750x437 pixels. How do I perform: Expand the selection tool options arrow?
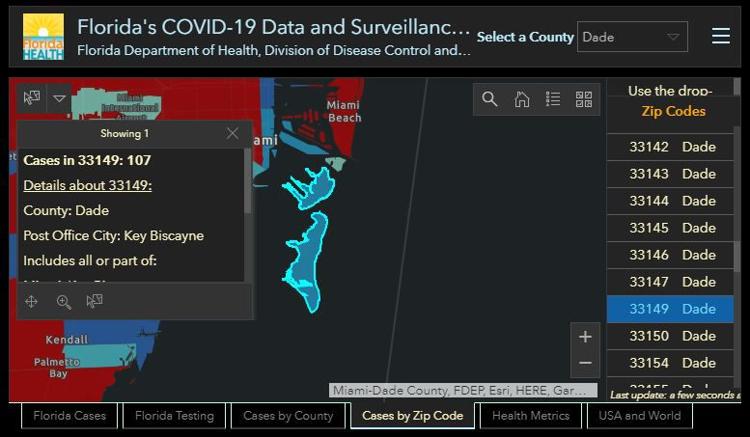pos(59,98)
